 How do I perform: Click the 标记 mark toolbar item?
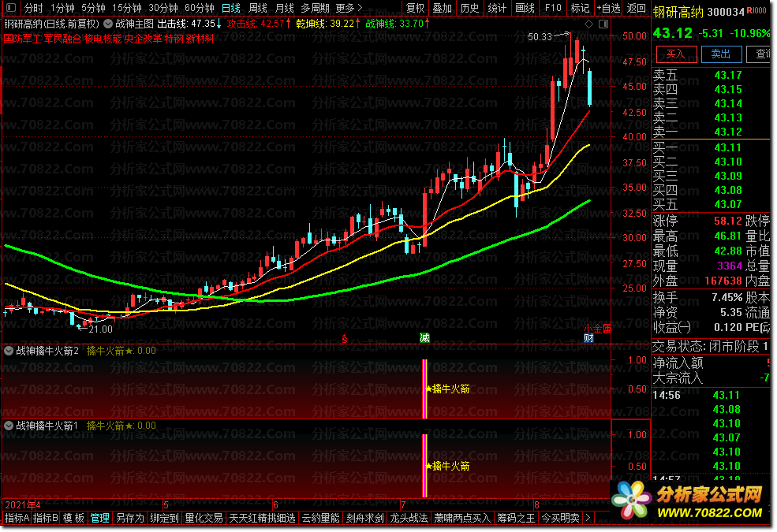pos(580,8)
